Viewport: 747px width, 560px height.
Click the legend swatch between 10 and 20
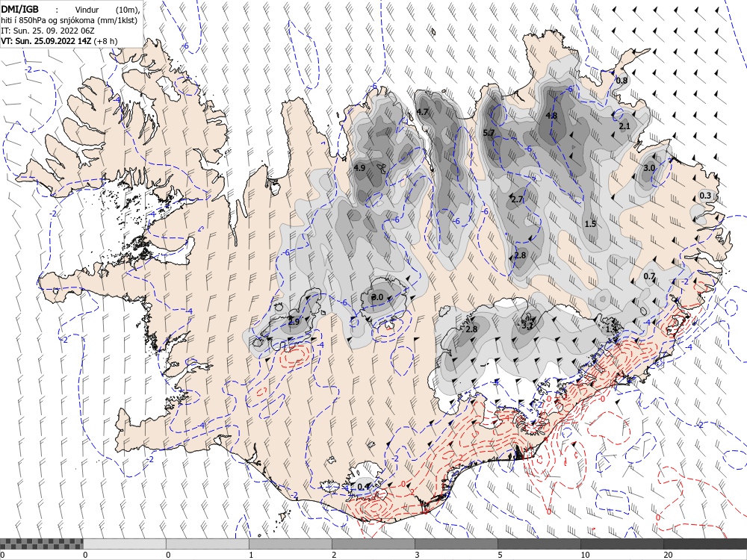click(x=622, y=544)
